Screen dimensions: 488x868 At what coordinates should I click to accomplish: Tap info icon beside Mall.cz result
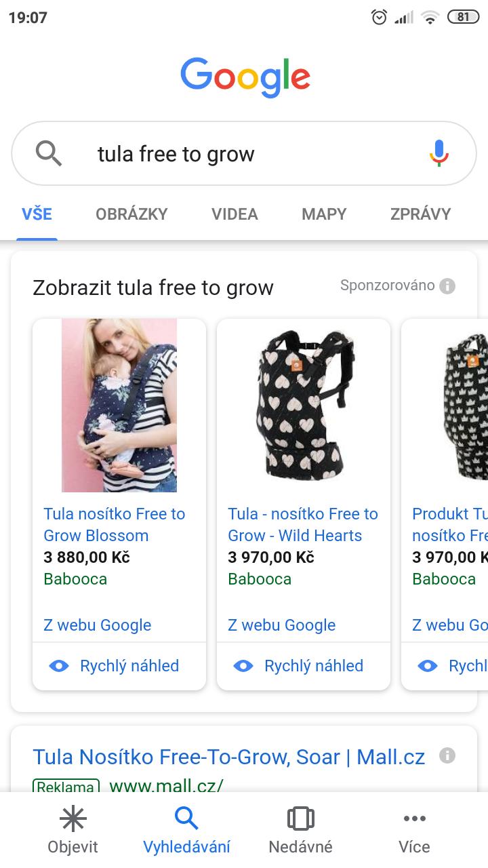click(x=447, y=755)
